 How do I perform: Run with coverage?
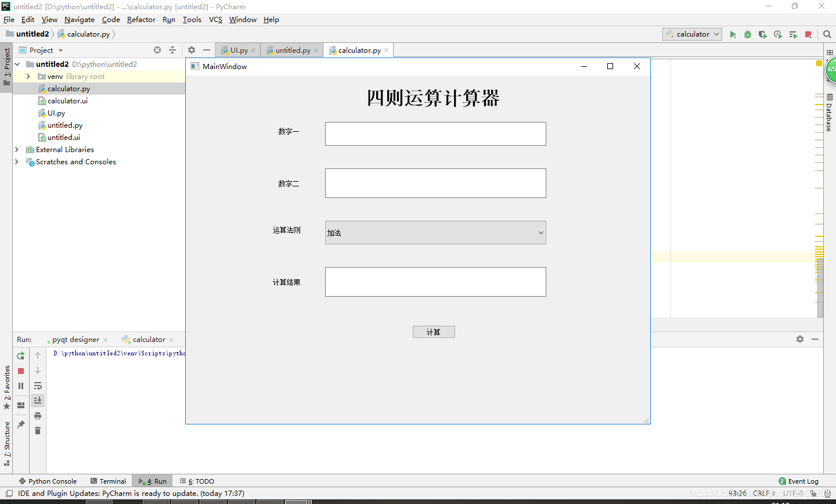pyautogui.click(x=762, y=34)
